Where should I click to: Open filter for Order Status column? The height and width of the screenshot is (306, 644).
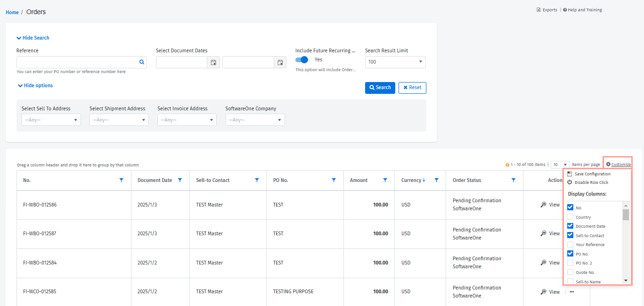click(x=514, y=180)
